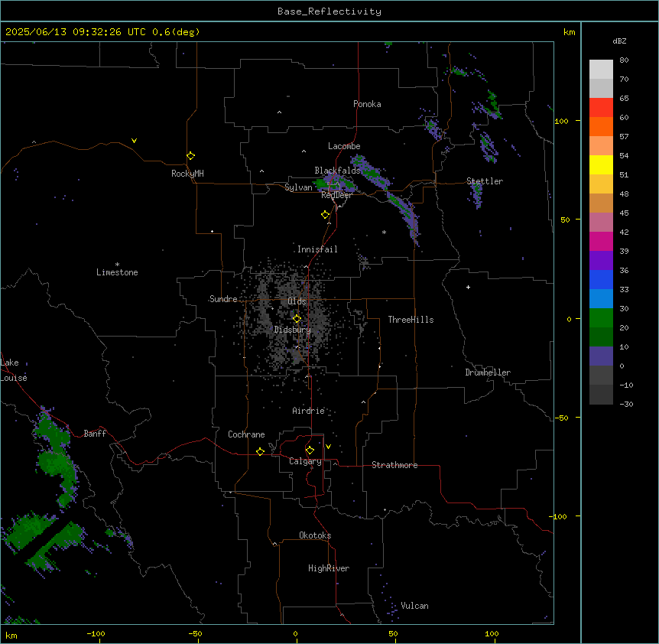Click the 50 tick on the right axis
The height and width of the screenshot is (644, 659).
point(565,220)
